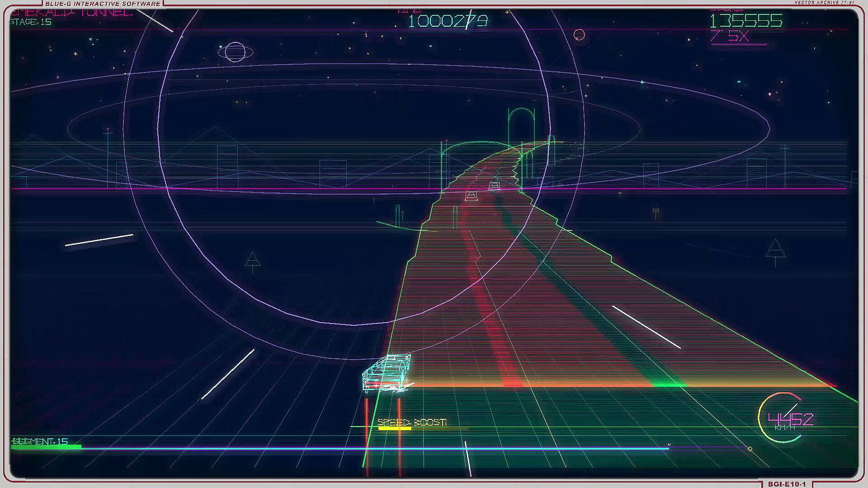Viewport: 868px width, 488px height.
Task: Click the "SPEED BOOST!" notification text
Action: point(412,422)
